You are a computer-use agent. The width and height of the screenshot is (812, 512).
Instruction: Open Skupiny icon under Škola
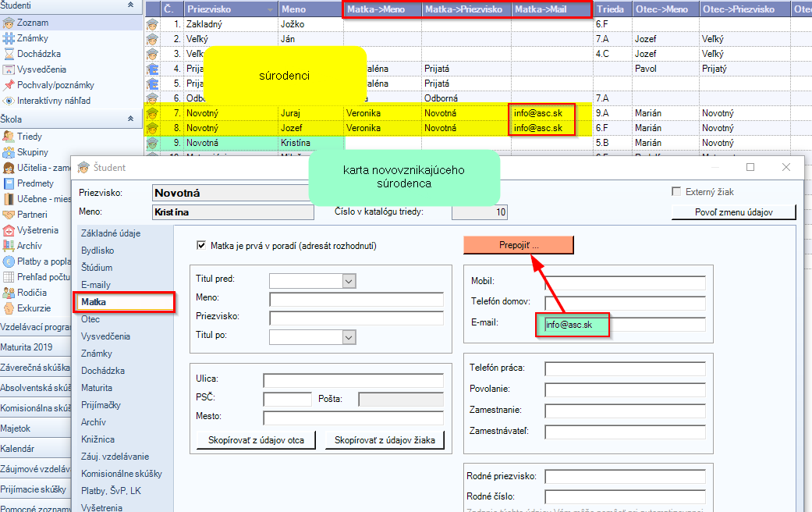pos(9,152)
